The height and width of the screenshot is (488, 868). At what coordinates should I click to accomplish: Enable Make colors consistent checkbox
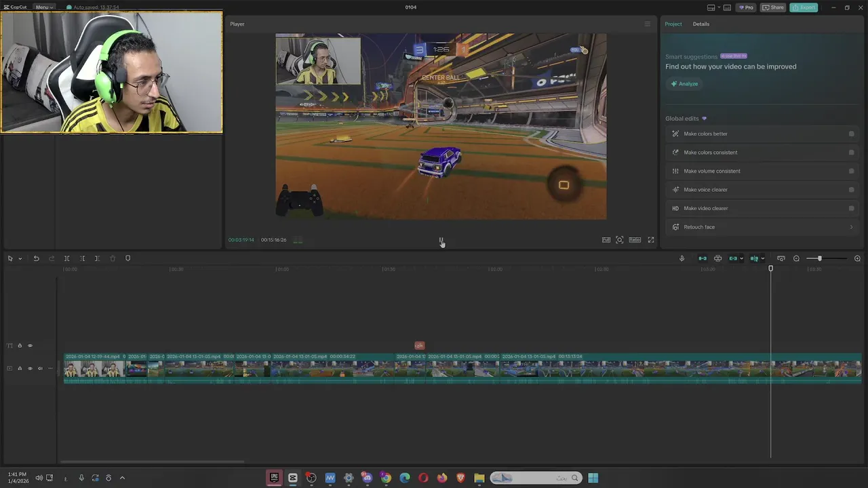(x=852, y=152)
